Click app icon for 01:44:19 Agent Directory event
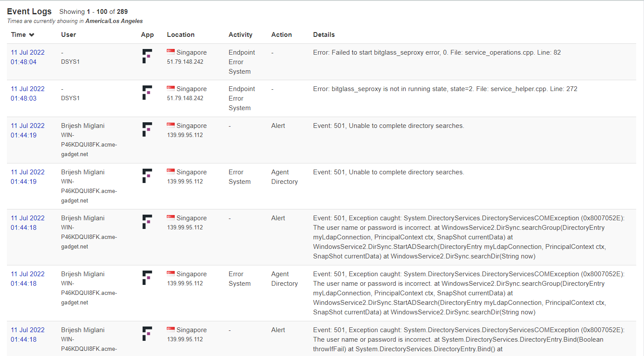The image size is (644, 356). coord(147,176)
